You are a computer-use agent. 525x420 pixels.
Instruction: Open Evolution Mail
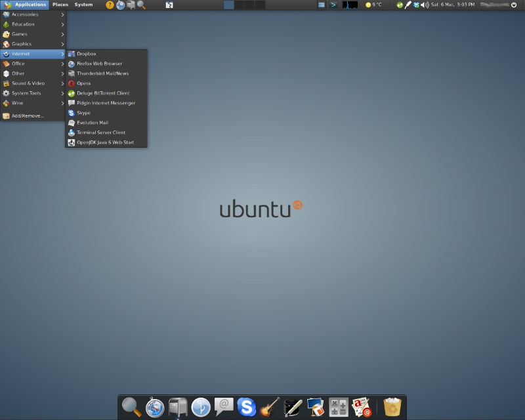click(x=106, y=123)
